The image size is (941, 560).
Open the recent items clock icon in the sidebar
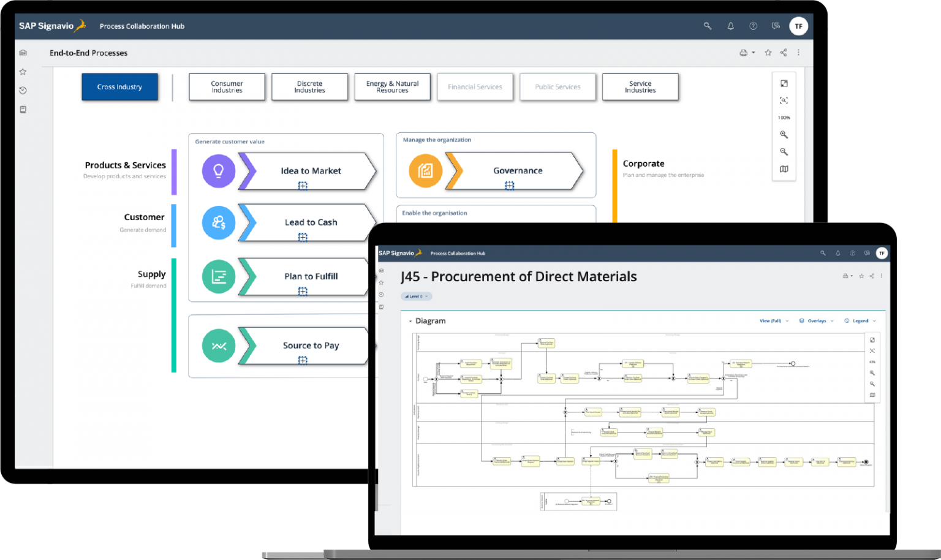click(23, 90)
